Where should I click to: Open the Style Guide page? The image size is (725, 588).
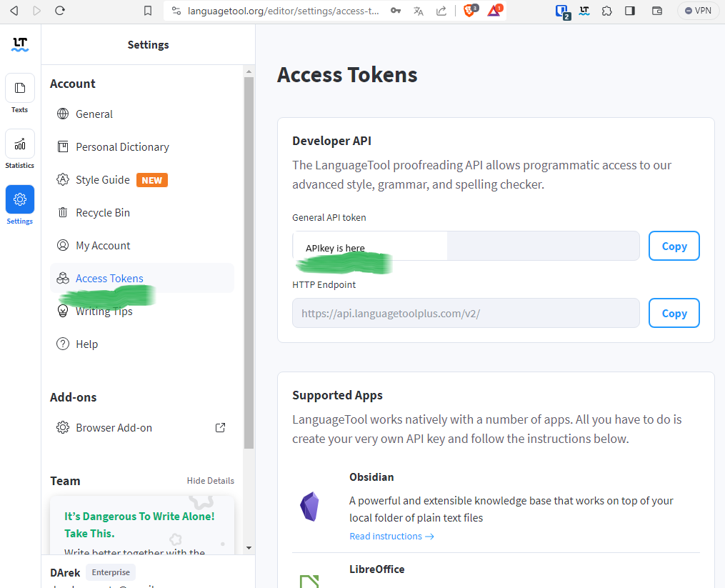(x=142, y=179)
